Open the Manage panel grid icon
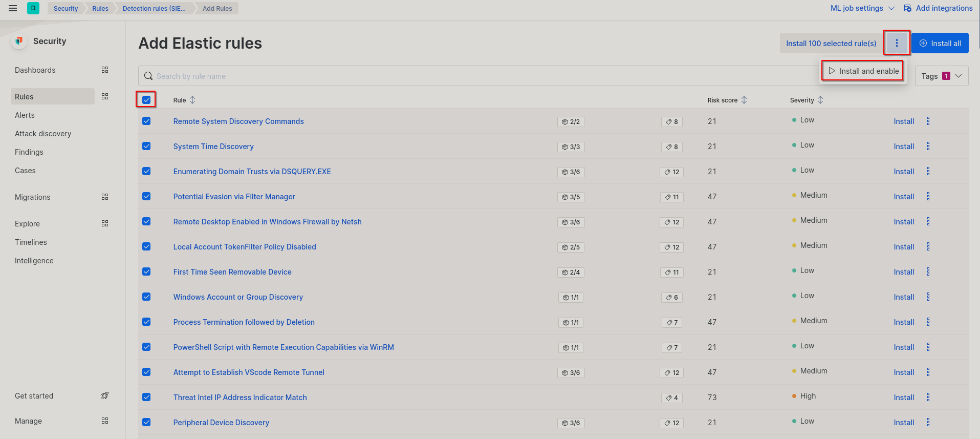Viewport: 980px width, 439px height. pos(105,421)
